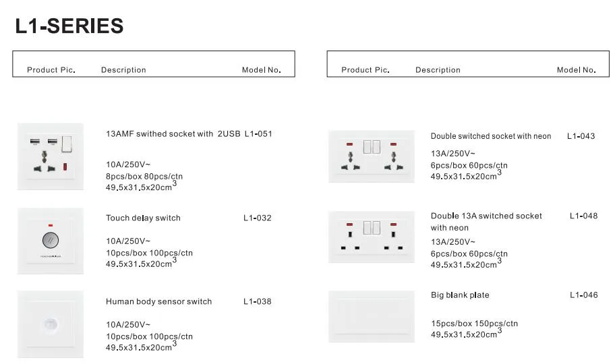Open the Human body sensor switch image

[x=50, y=324]
